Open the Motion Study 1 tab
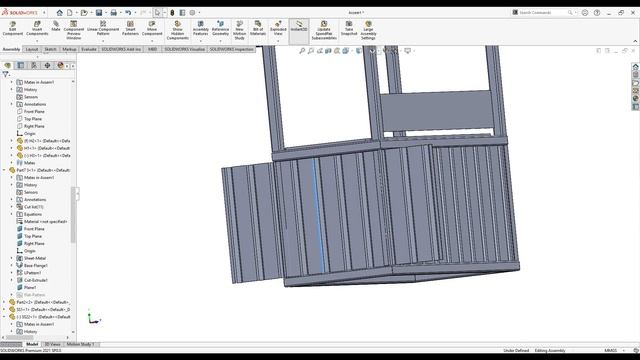This screenshot has width=640, height=360. [x=80, y=344]
